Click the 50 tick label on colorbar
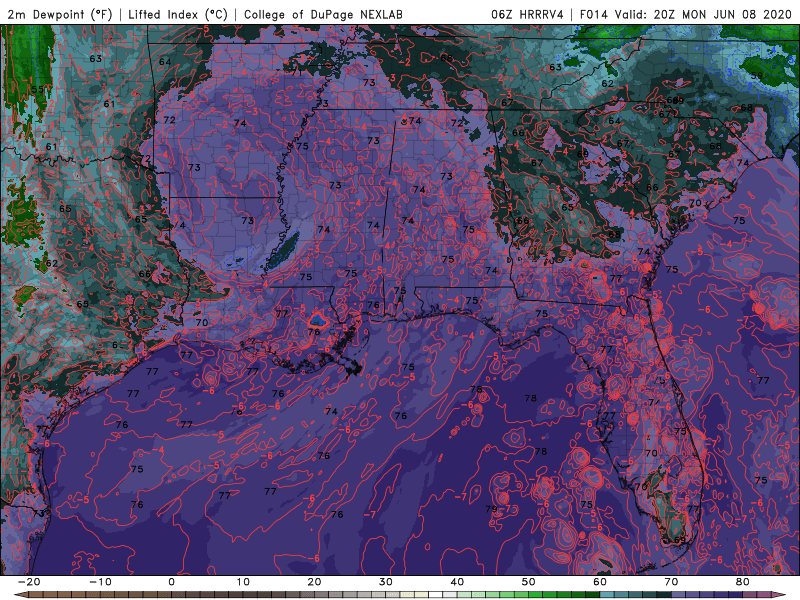Viewport: 800px width, 600px height. 529,582
